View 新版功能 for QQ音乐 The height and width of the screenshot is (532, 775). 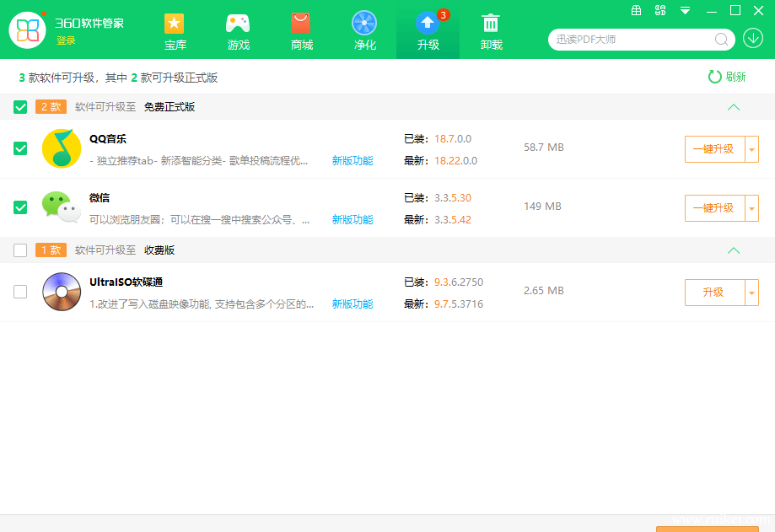[353, 160]
